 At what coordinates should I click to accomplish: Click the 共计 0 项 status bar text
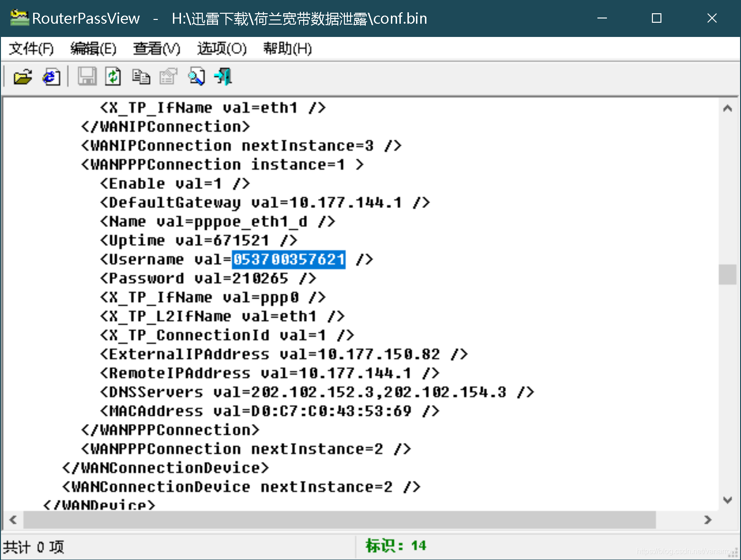pyautogui.click(x=34, y=547)
